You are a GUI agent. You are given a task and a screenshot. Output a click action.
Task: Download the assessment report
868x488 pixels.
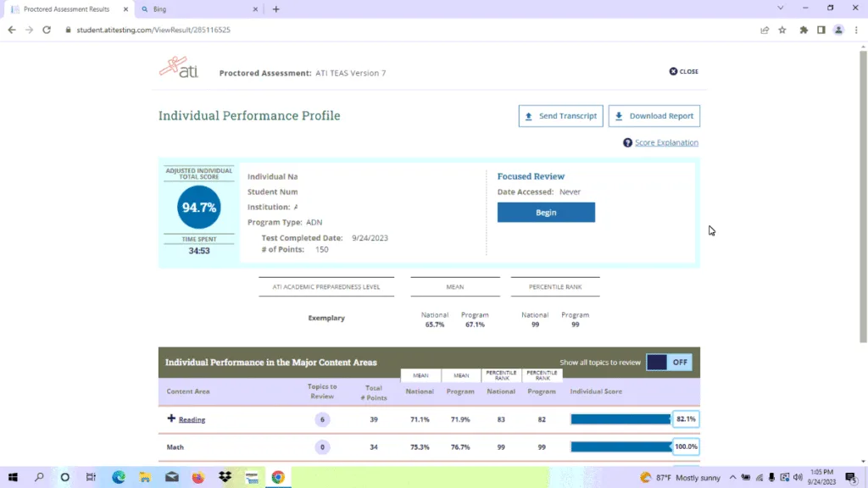click(x=654, y=116)
